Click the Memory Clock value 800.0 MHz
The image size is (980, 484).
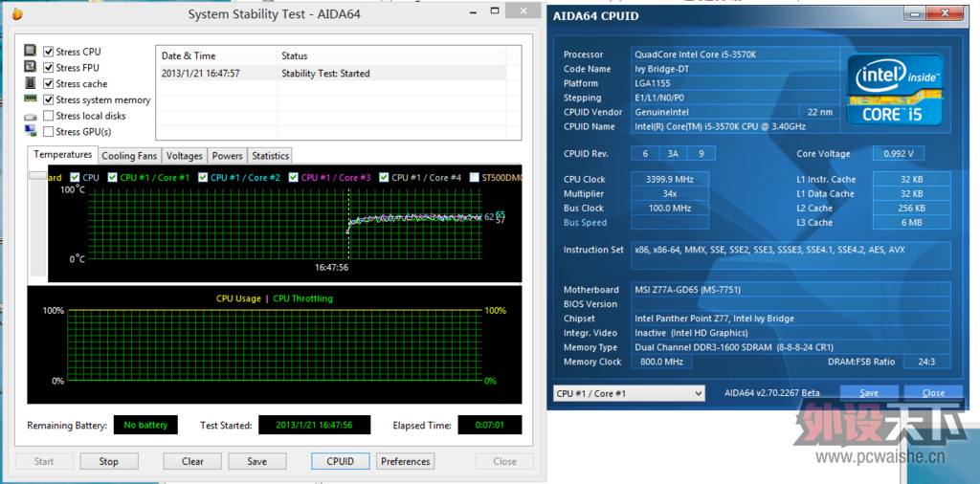[x=661, y=362]
